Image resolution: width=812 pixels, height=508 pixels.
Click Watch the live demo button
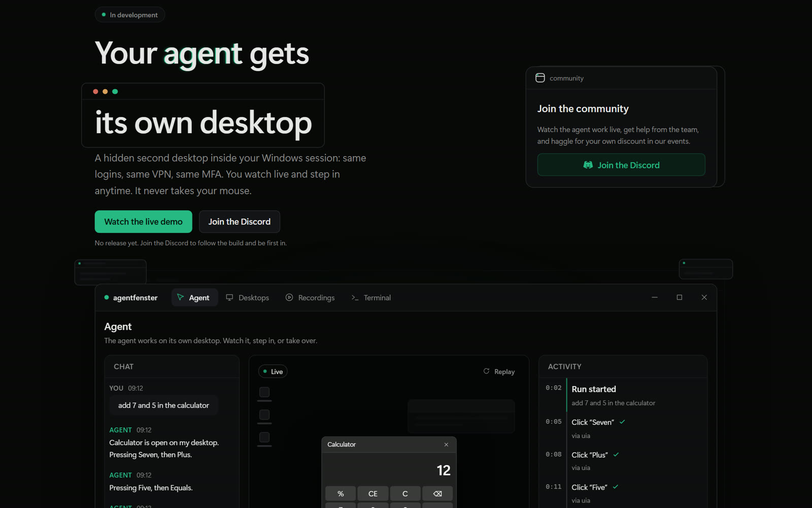[143, 221]
